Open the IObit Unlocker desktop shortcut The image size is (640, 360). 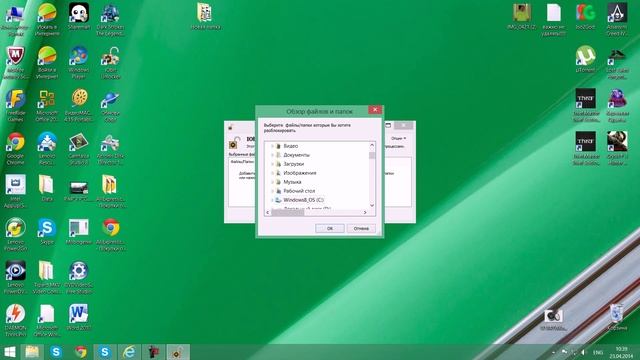click(x=110, y=62)
